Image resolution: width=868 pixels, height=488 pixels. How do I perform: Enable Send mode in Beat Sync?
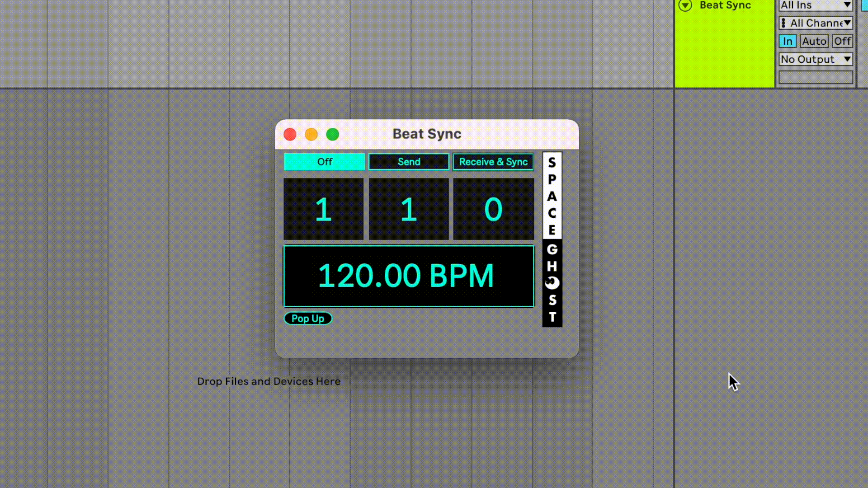pos(409,162)
